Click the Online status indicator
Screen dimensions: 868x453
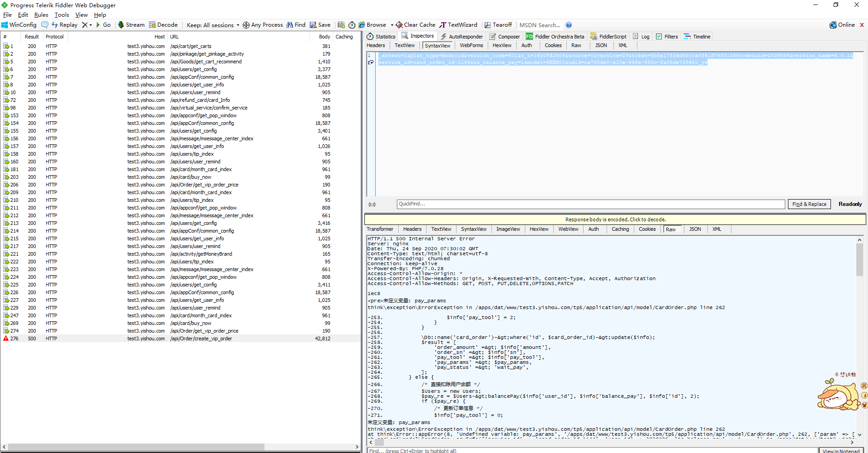[x=842, y=25]
